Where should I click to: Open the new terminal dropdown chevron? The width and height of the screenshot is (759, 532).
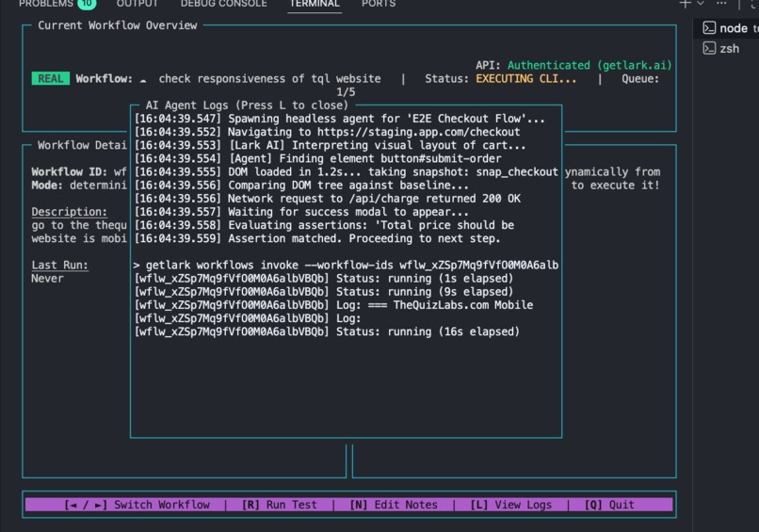click(701, 4)
